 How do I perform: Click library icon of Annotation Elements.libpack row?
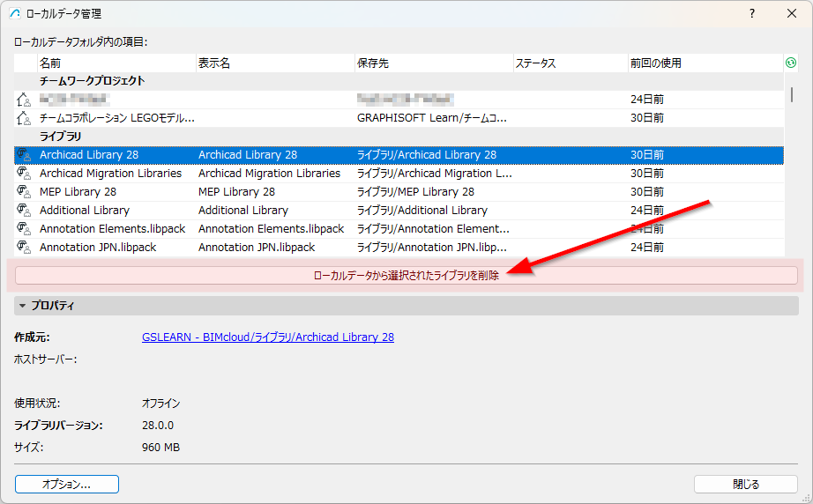tap(24, 228)
